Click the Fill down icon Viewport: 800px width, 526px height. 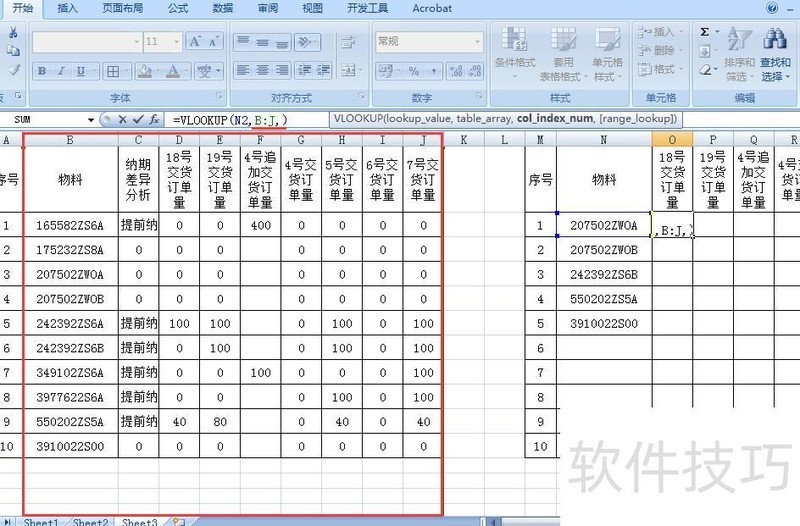point(705,51)
